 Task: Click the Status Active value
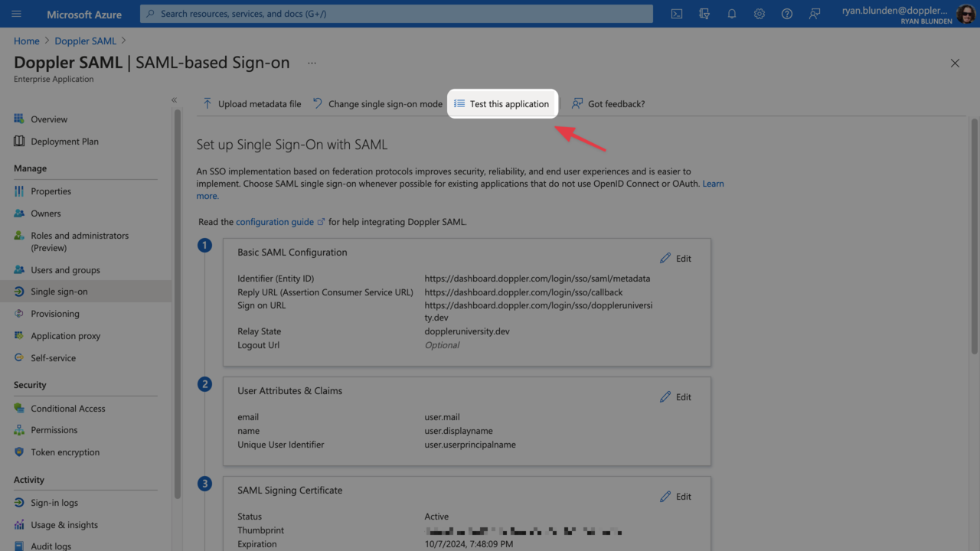coord(437,517)
